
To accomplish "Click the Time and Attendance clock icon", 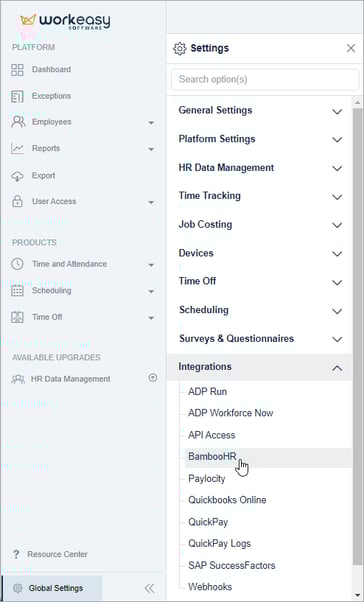I will click(17, 264).
